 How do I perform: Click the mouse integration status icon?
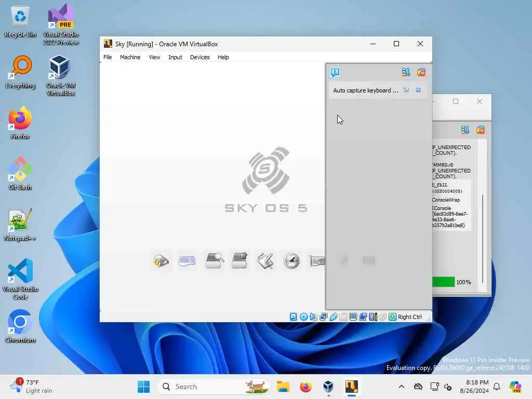(x=383, y=317)
